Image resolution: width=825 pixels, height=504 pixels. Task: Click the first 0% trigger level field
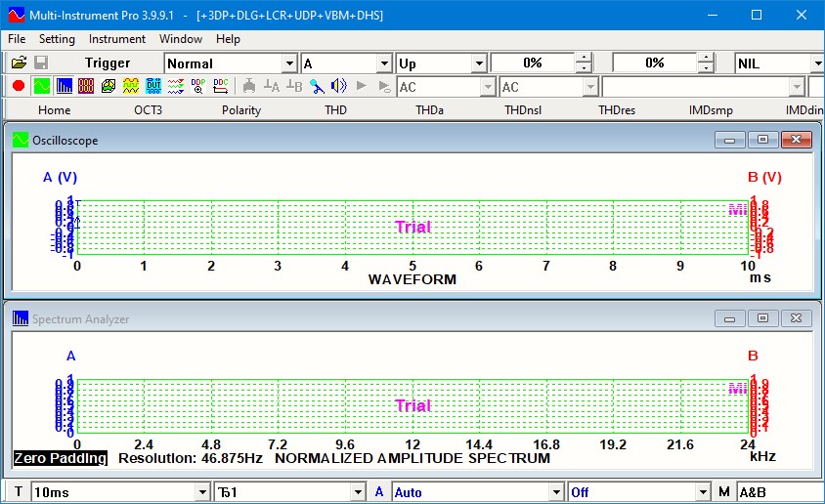pos(533,63)
